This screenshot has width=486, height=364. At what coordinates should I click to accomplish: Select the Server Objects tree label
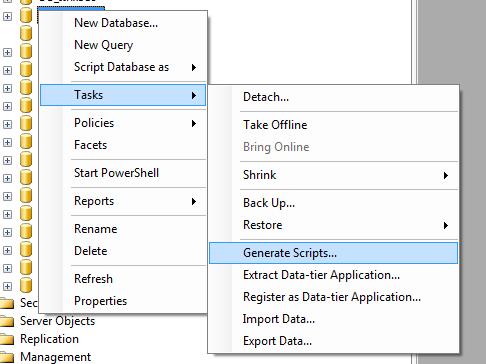(57, 321)
